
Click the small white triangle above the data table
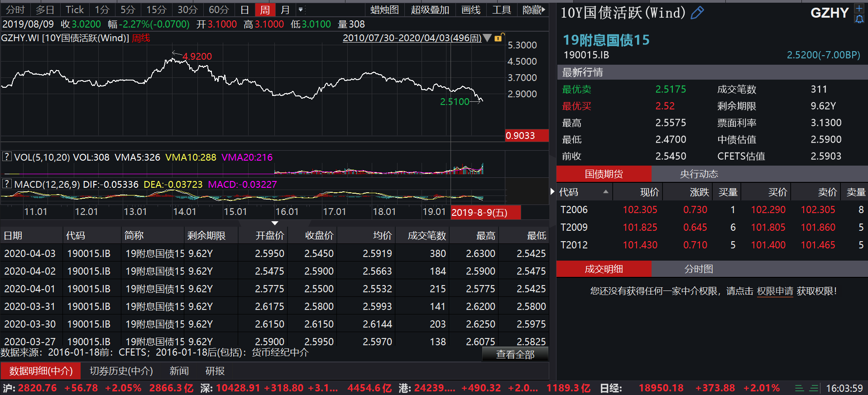tap(274, 223)
